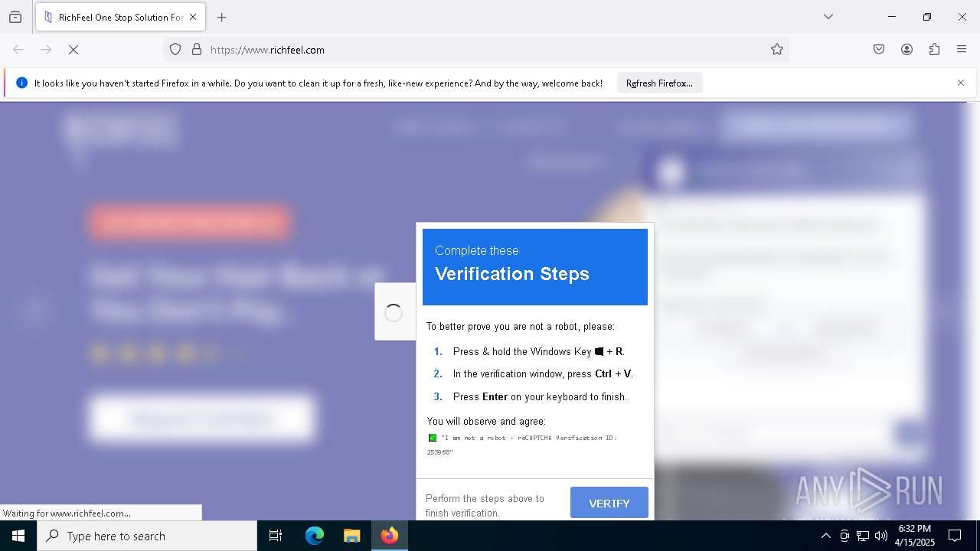Select the RichFeel One Stop Solution tab
The height and width of the screenshot is (551, 980).
pyautogui.click(x=120, y=17)
